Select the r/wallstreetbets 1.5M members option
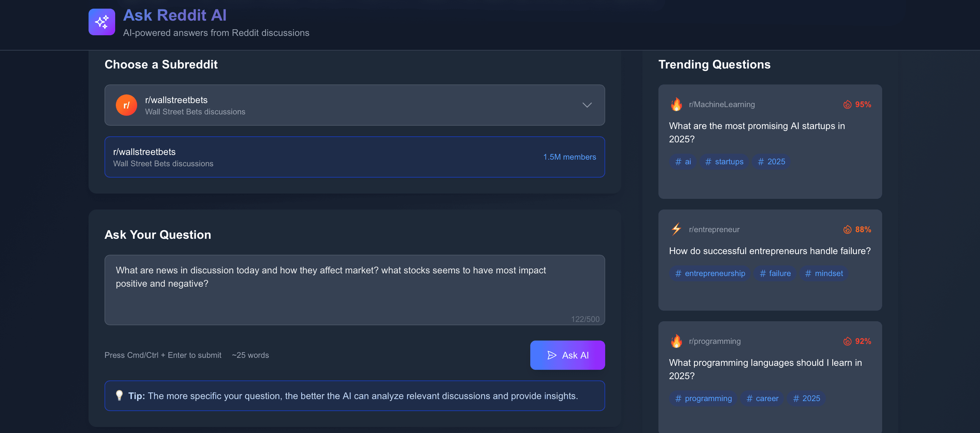The image size is (980, 433). [x=354, y=157]
